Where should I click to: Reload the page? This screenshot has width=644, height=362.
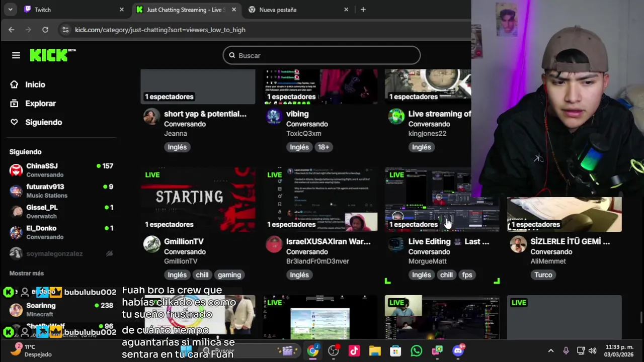coord(45,30)
